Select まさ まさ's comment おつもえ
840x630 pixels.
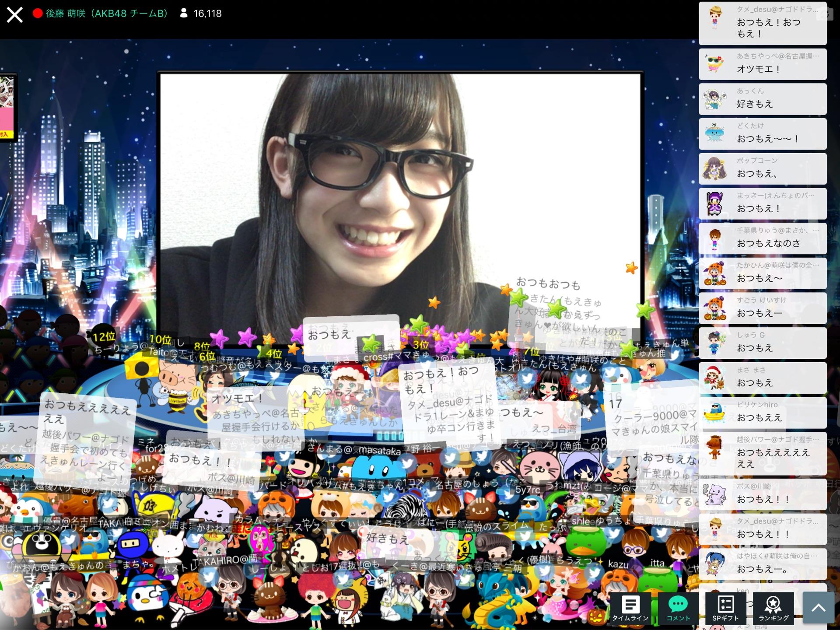tap(763, 378)
